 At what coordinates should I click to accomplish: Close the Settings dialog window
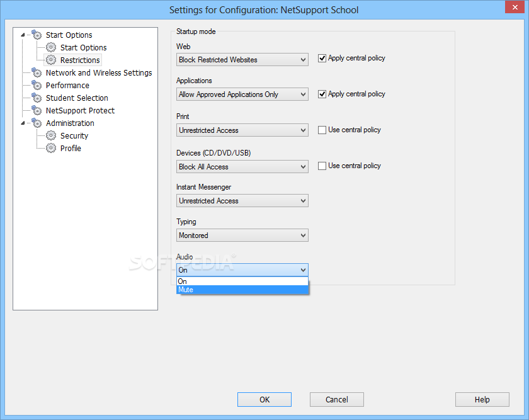tap(515, 7)
